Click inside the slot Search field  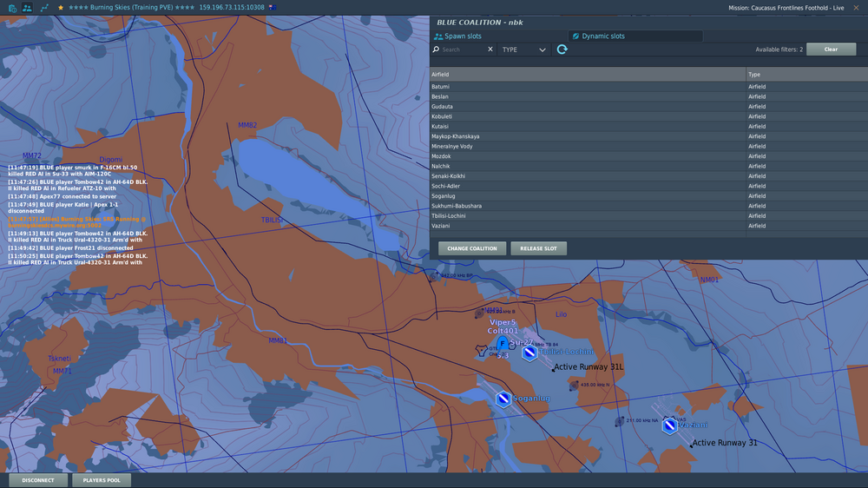click(x=462, y=49)
